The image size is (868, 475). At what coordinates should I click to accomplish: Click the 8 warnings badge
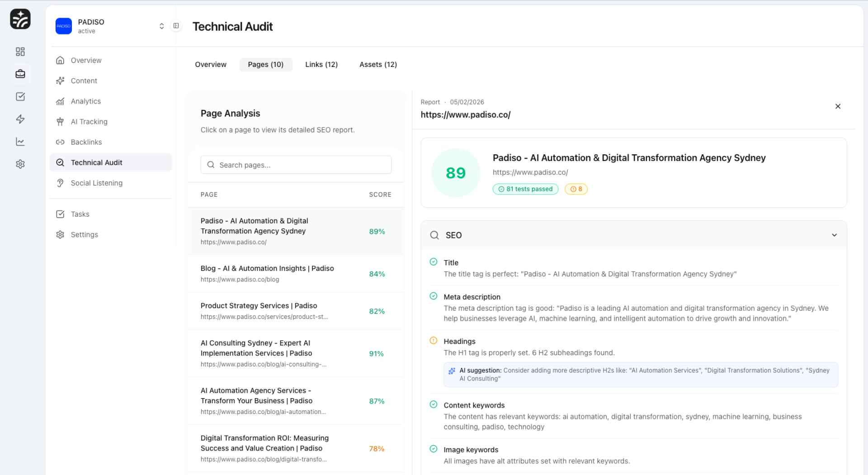pos(576,189)
